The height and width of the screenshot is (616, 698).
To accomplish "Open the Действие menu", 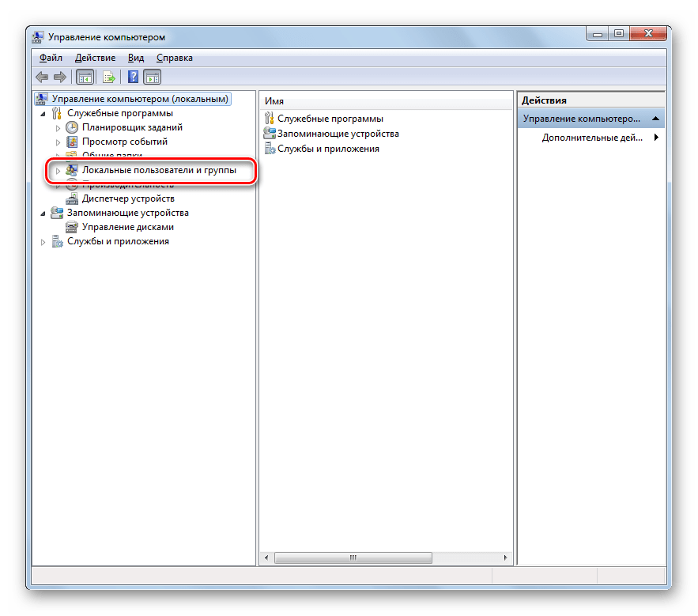I will [x=96, y=58].
